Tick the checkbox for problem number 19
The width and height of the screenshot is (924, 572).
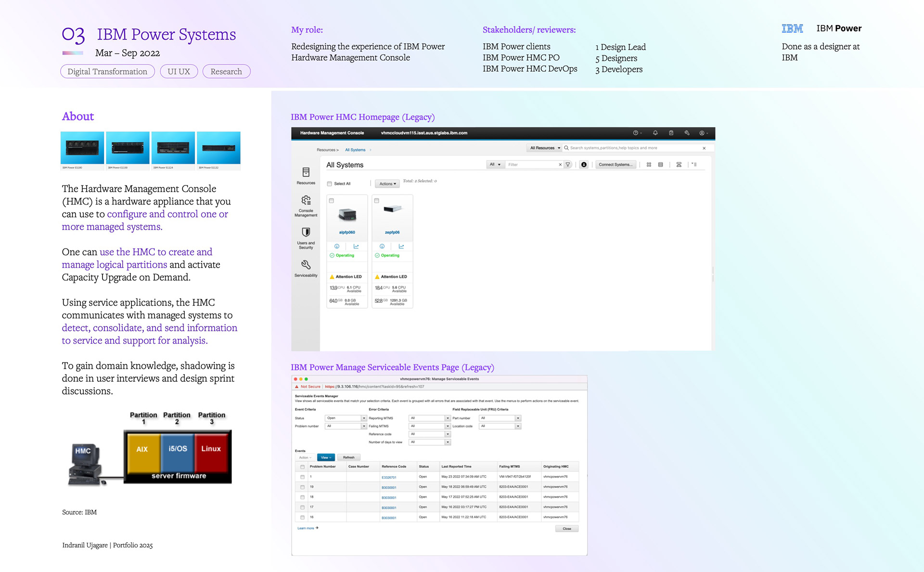[302, 487]
